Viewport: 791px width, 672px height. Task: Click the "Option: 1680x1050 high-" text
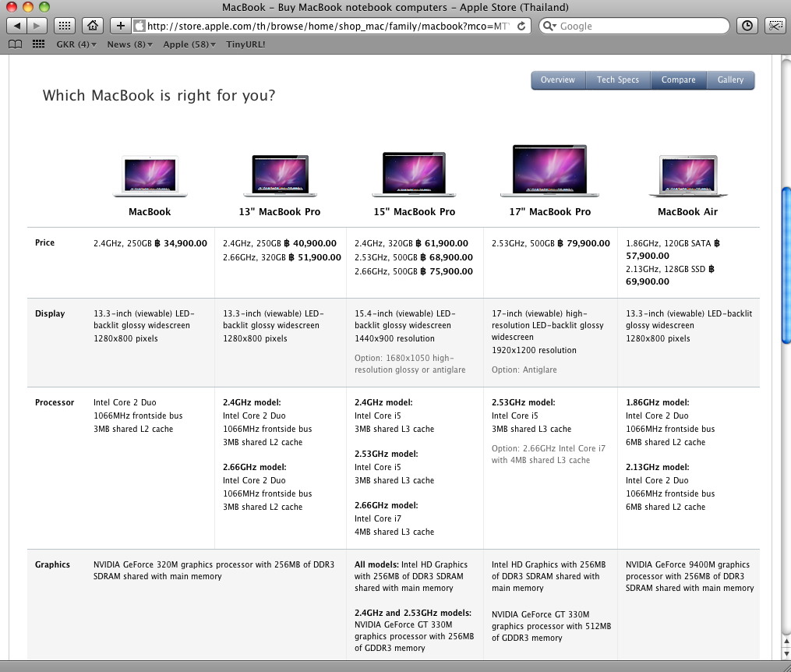[404, 358]
